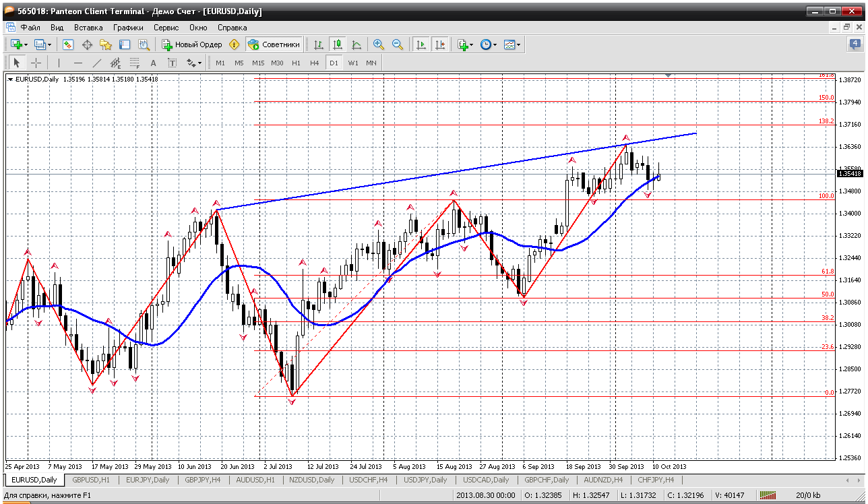Zoom out of the chart
This screenshot has height=504, width=868.
[398, 44]
